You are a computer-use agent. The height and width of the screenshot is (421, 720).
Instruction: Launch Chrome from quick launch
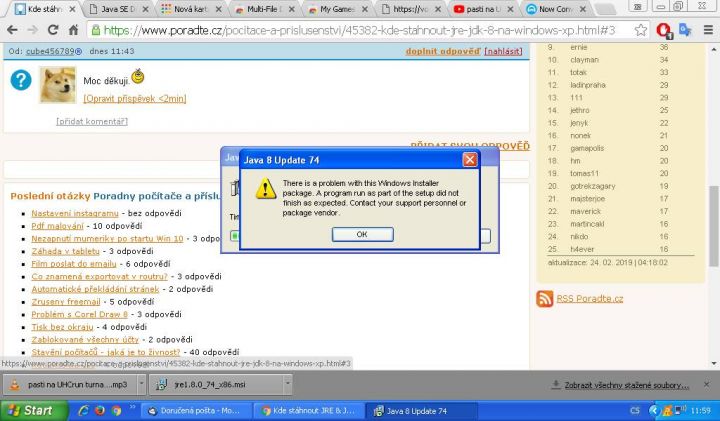click(117, 410)
